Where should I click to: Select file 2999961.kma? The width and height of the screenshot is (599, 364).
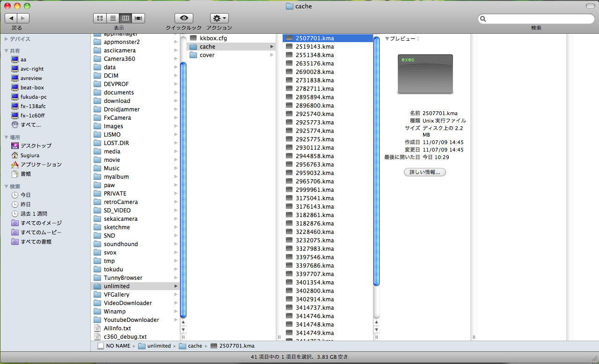click(314, 190)
